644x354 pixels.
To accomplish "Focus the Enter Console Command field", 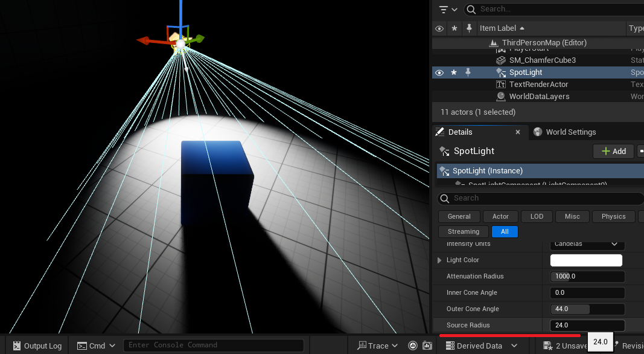I will tap(214, 346).
